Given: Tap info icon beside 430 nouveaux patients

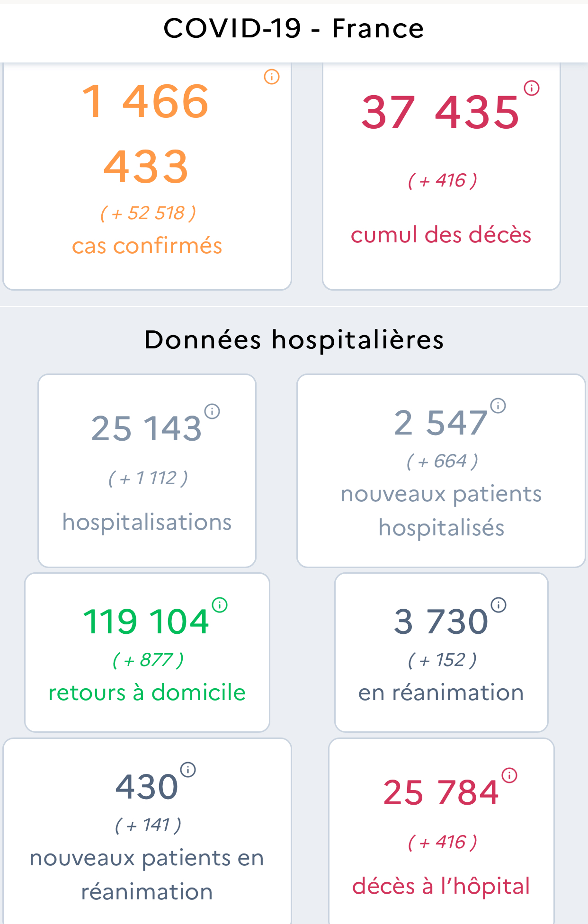Looking at the screenshot, I should click(188, 770).
